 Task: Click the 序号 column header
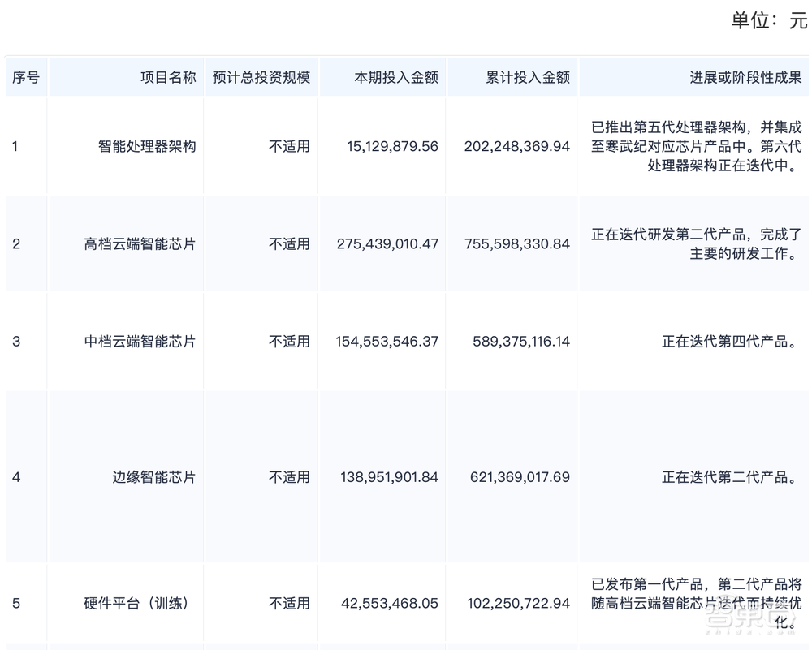point(25,77)
